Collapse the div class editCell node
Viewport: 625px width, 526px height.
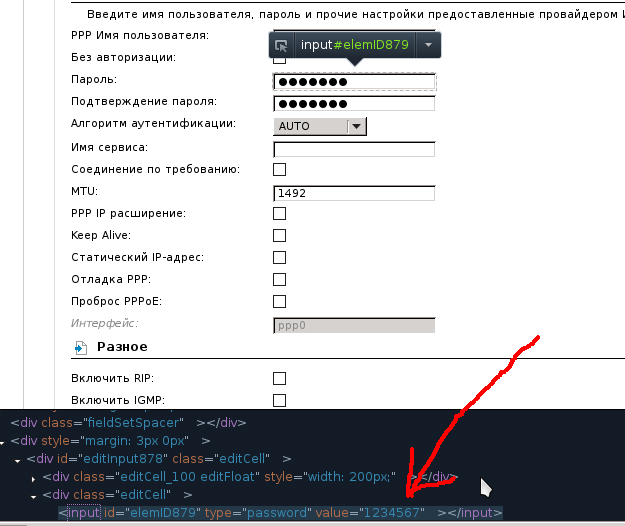click(33, 497)
